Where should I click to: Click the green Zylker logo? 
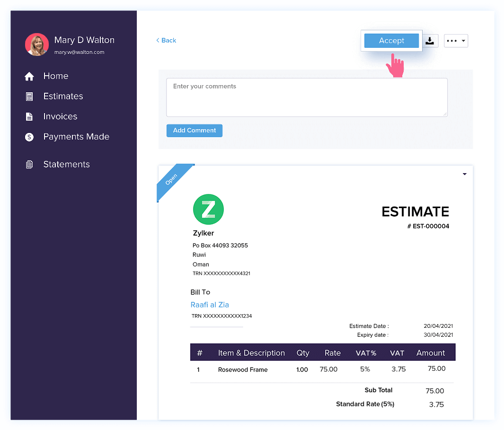[208, 209]
